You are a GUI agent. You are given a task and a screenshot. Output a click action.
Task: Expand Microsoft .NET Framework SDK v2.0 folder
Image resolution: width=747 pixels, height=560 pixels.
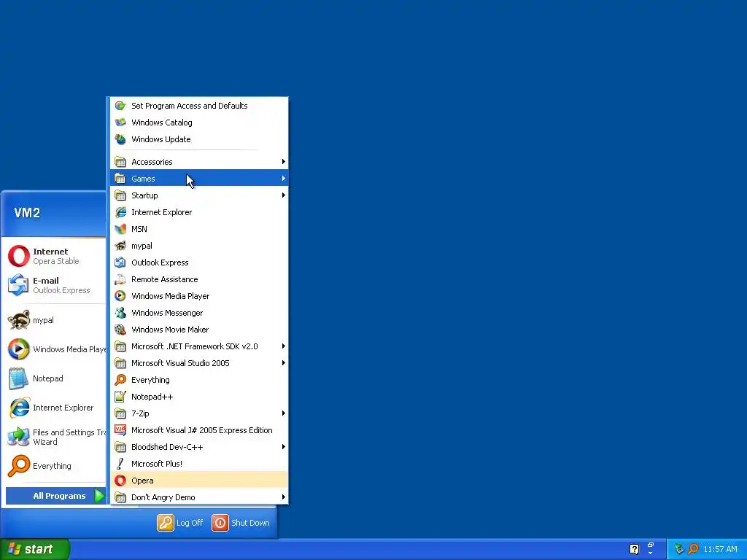point(199,346)
